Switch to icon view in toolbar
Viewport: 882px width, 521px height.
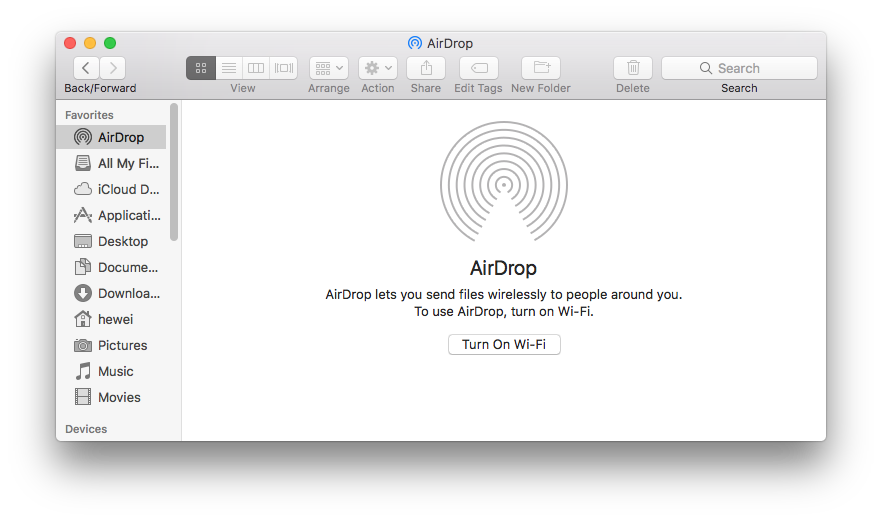(x=201, y=68)
